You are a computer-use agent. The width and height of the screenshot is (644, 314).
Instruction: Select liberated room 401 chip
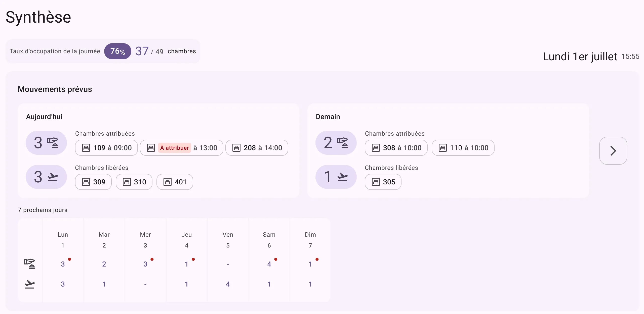[x=175, y=182]
